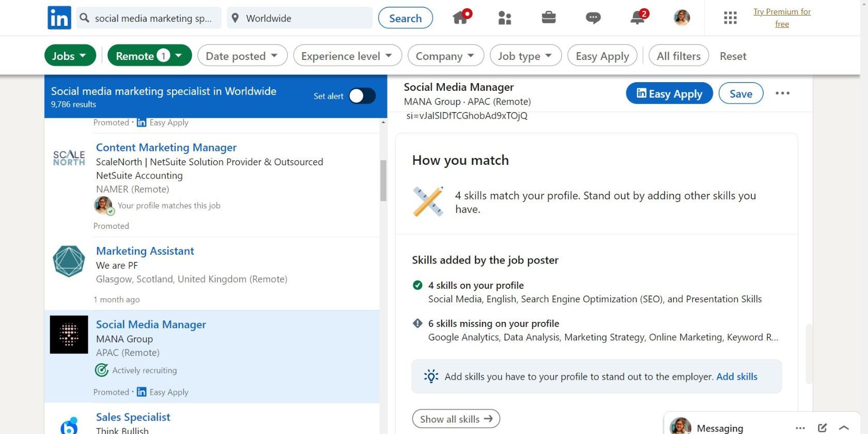Open the Jobs briefcase icon
Screen dimensions: 868x434
pos(548,18)
